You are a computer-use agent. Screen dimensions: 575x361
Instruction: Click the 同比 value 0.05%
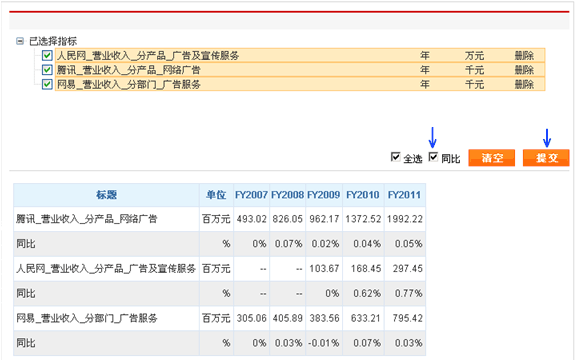coord(409,244)
